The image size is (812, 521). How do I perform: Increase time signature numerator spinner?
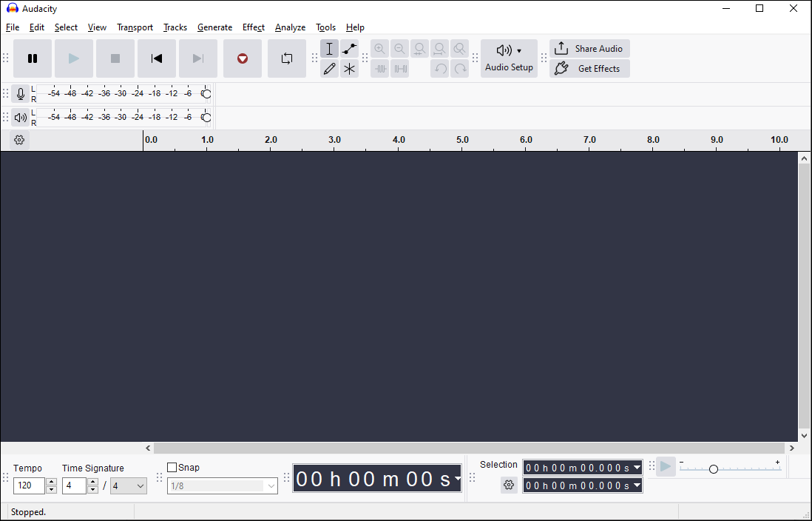click(x=92, y=482)
